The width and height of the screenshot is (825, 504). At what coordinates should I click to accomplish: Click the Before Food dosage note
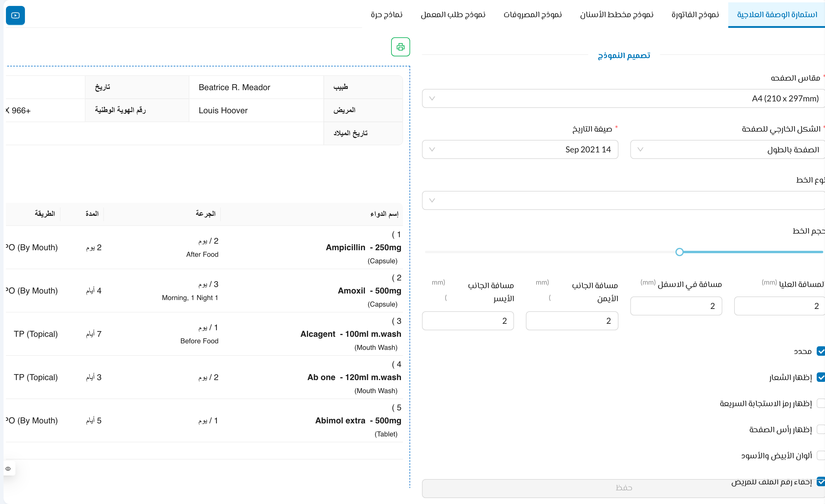point(199,341)
